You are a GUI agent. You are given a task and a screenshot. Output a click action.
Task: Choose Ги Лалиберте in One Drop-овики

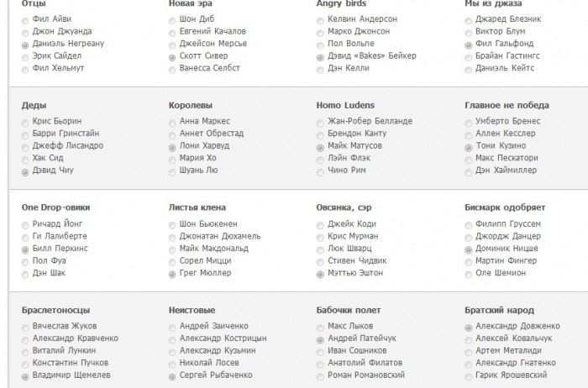tap(25, 237)
